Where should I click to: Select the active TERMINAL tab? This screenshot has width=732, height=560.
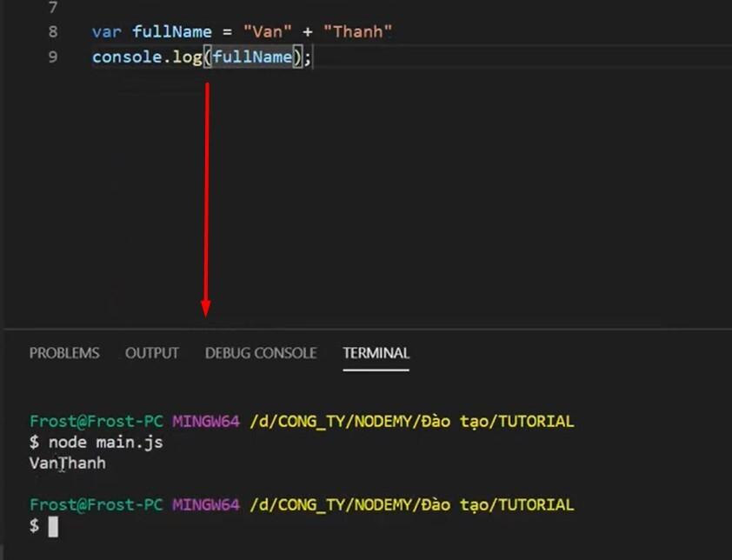[x=376, y=353]
